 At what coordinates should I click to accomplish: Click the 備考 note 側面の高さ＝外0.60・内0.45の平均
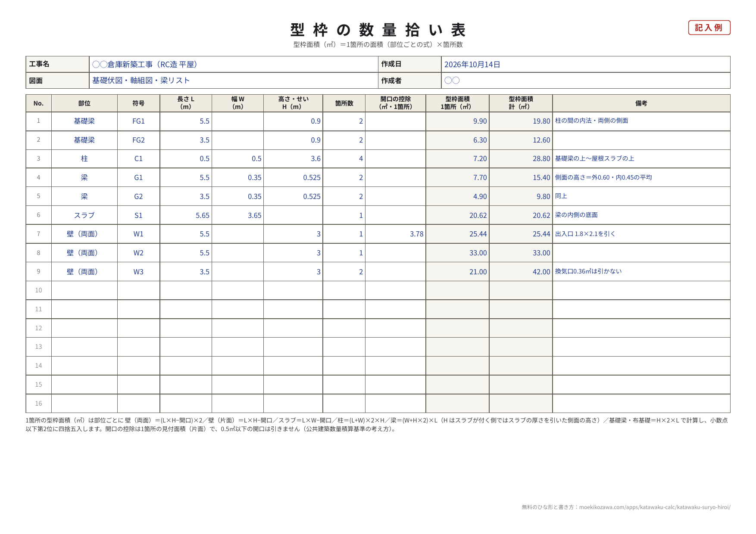coord(603,177)
